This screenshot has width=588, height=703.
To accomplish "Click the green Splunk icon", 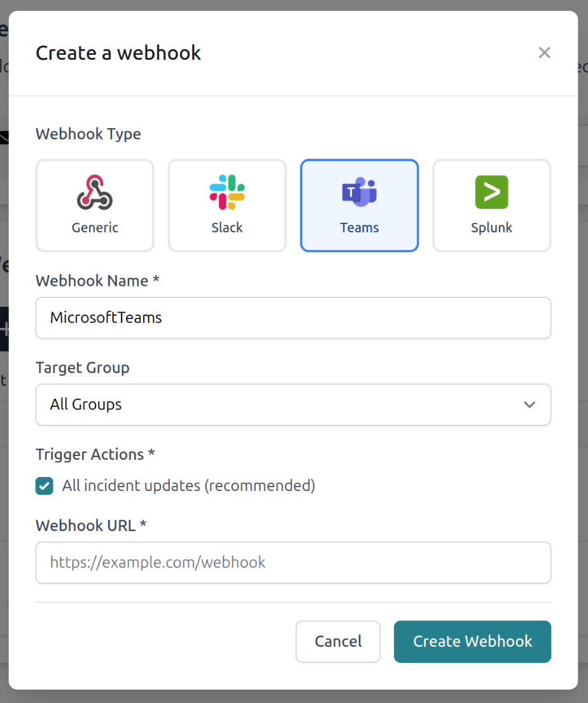I will [491, 191].
